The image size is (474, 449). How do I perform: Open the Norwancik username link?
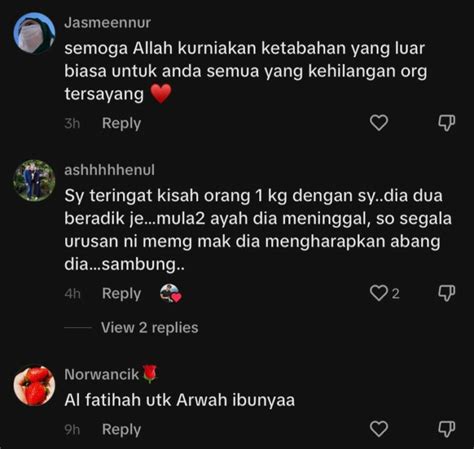[x=102, y=374]
